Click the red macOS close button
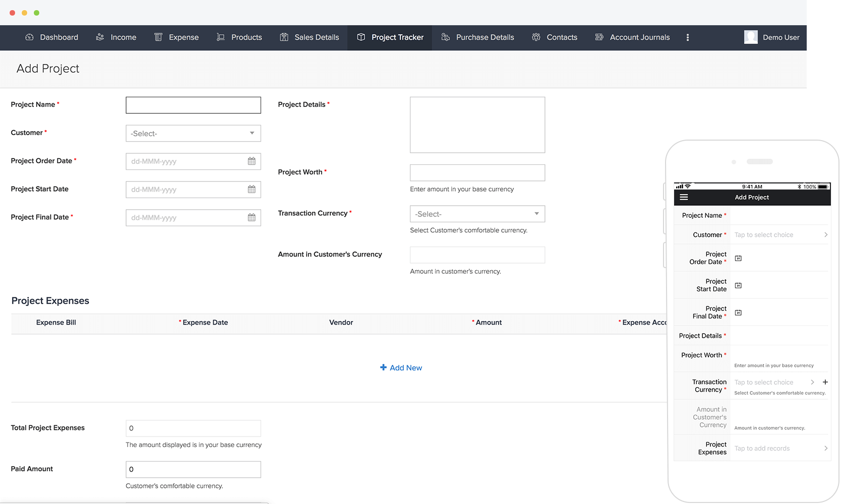 (12, 13)
